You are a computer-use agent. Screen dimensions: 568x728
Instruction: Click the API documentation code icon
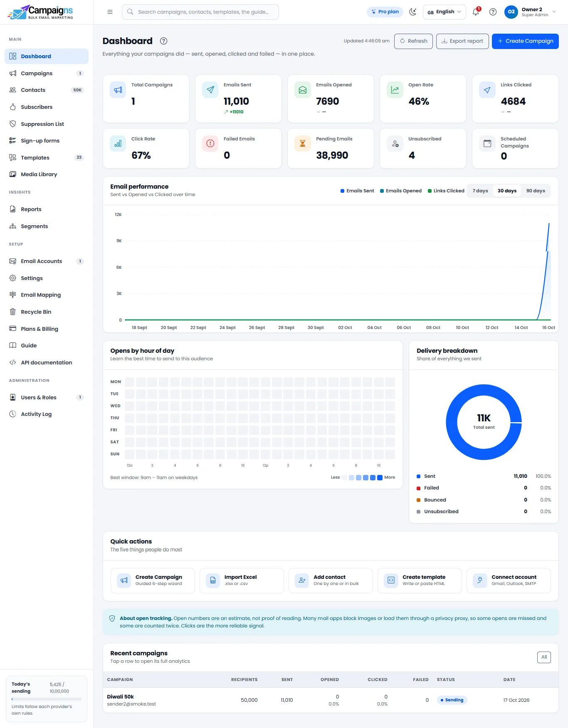click(13, 363)
